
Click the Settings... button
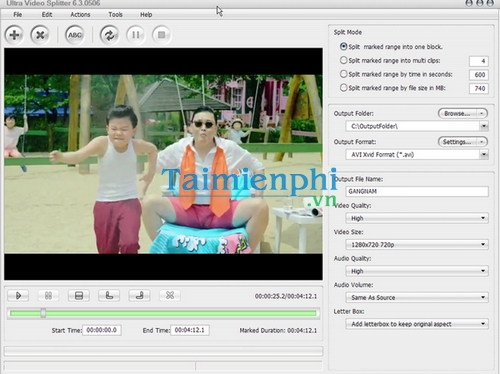pyautogui.click(x=458, y=142)
